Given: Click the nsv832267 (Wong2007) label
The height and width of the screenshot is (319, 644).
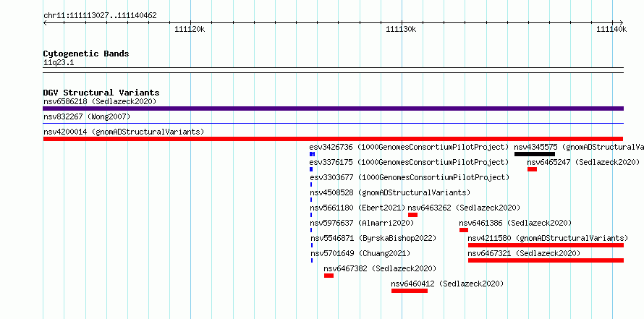Looking at the screenshot, I should pyautogui.click(x=87, y=117).
